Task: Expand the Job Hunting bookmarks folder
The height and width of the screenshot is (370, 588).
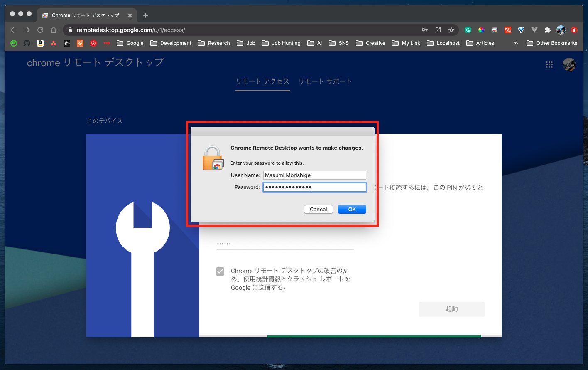Action: click(x=281, y=43)
